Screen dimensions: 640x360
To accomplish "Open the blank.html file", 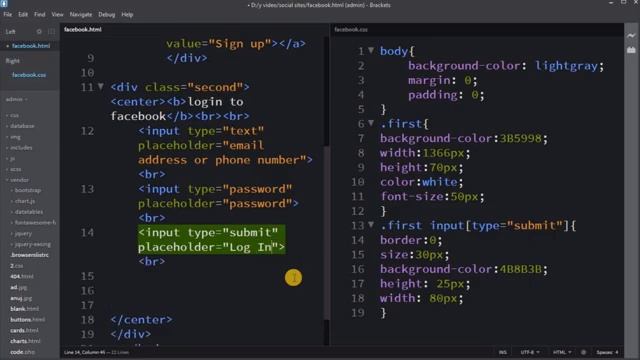I will pyautogui.click(x=24, y=309).
